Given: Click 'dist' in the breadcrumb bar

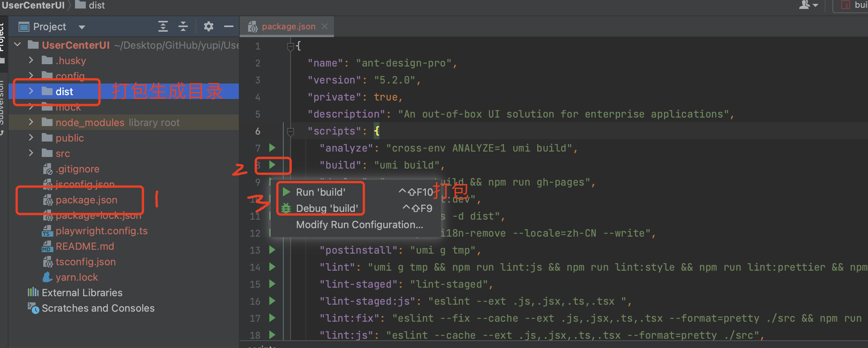Looking at the screenshot, I should coord(97,5).
